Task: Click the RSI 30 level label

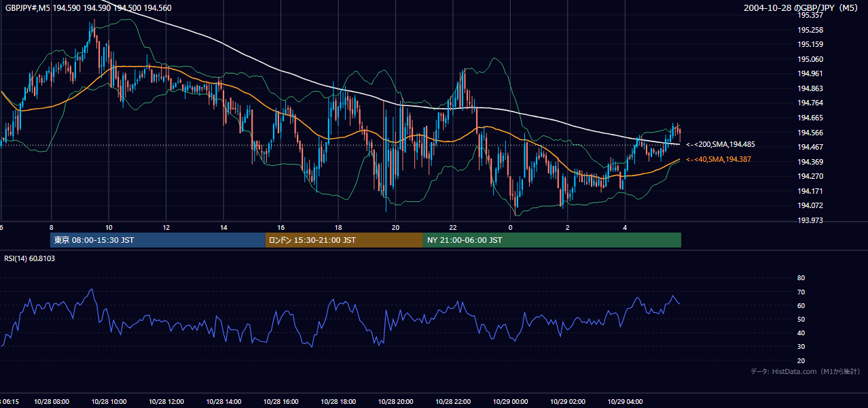Action: [x=801, y=347]
